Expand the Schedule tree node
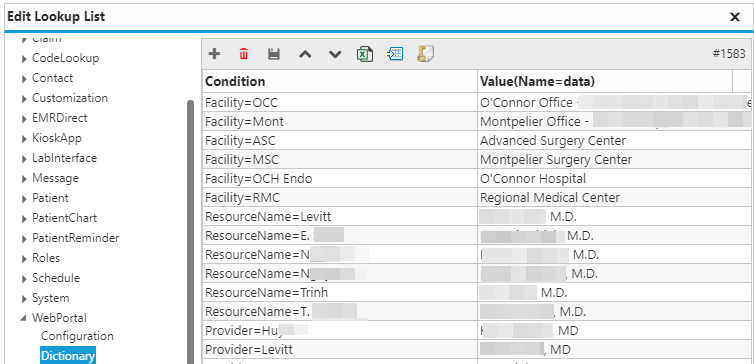 [x=24, y=279]
